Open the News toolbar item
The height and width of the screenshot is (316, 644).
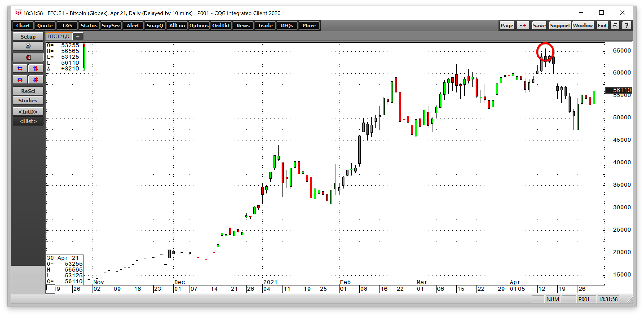click(243, 26)
